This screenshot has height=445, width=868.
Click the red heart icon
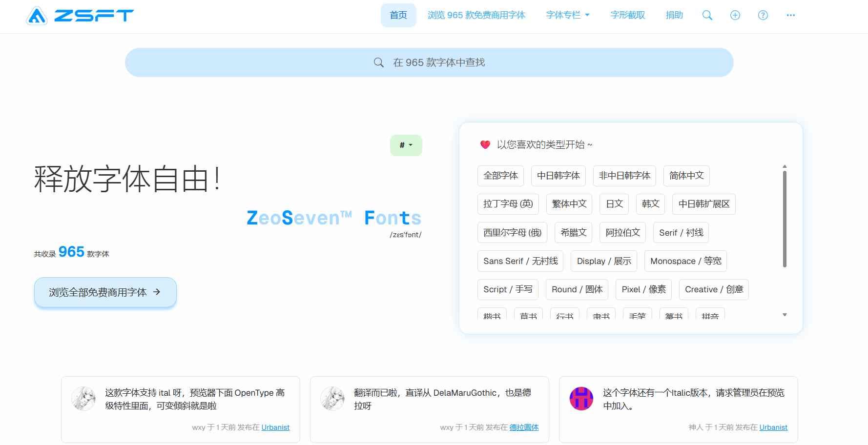pos(485,144)
